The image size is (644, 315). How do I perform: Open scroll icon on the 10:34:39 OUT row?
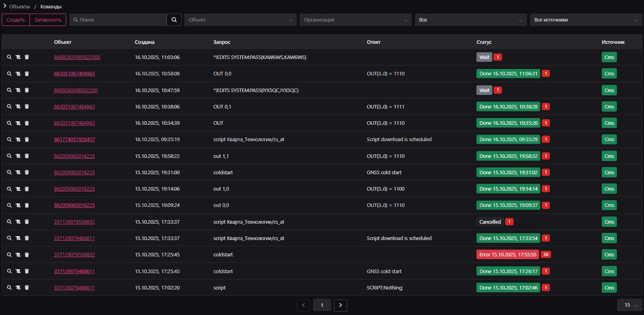(18, 123)
